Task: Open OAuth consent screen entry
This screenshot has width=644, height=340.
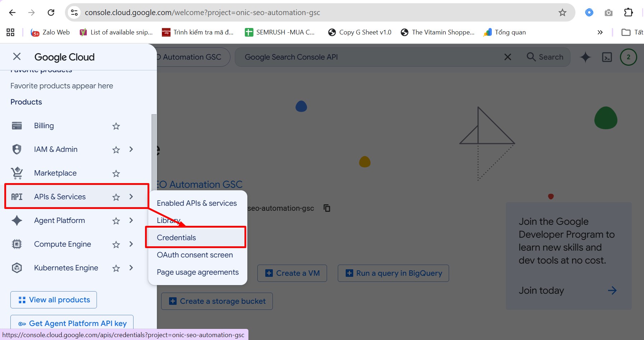Action: [x=197, y=255]
